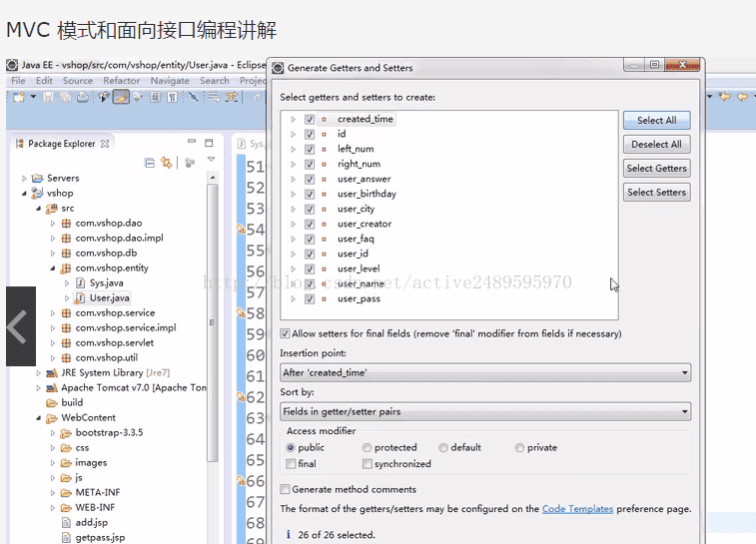756x544 pixels.
Task: Click the add.jsp file icon
Action: (67, 522)
